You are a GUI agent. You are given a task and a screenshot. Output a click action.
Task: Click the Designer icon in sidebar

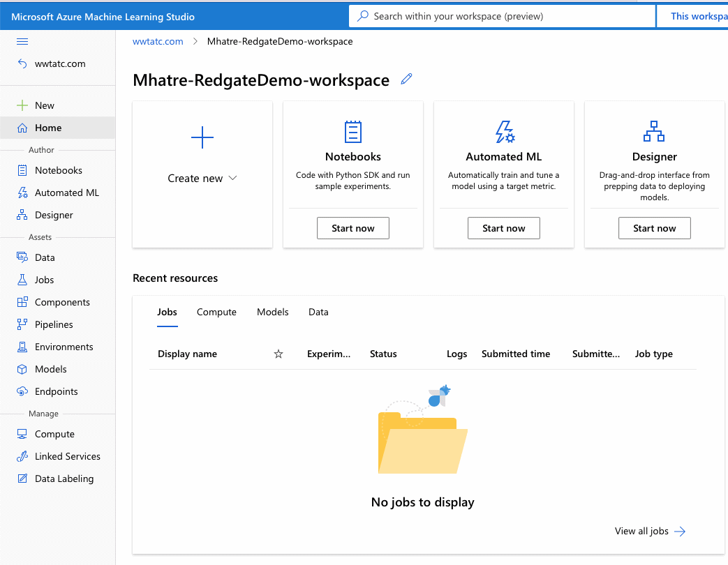[x=22, y=215]
